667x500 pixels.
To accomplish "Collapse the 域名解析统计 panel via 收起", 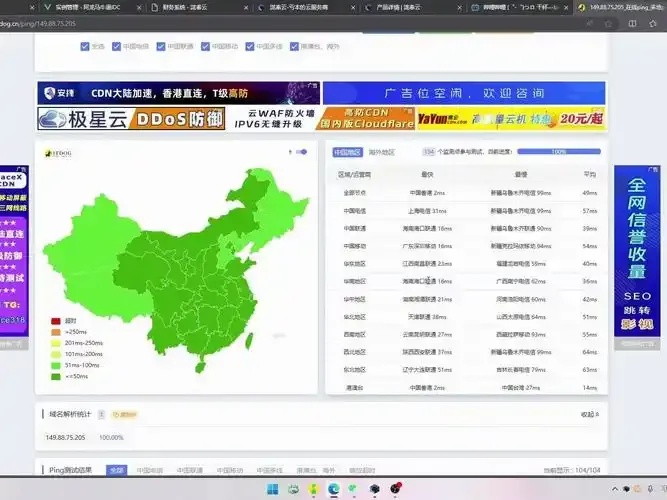I will pyautogui.click(x=590, y=414).
